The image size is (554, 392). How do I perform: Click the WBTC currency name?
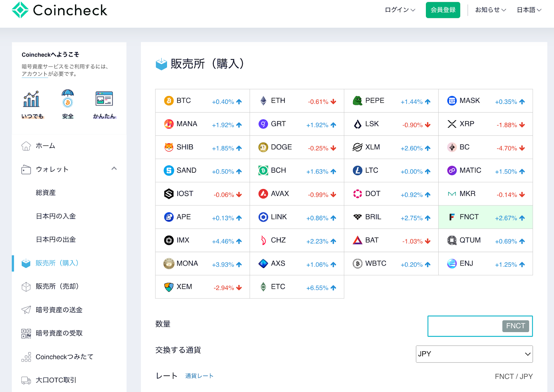pyautogui.click(x=376, y=263)
